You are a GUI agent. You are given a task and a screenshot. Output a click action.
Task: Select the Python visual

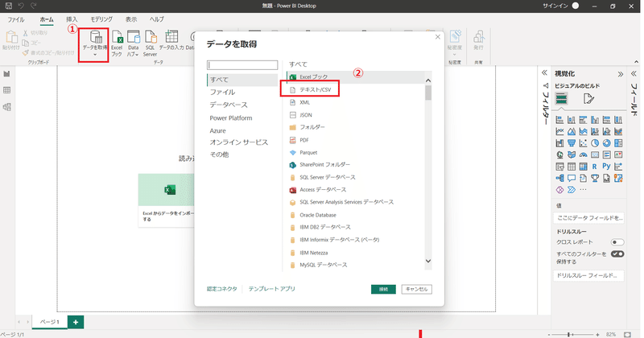(x=607, y=167)
